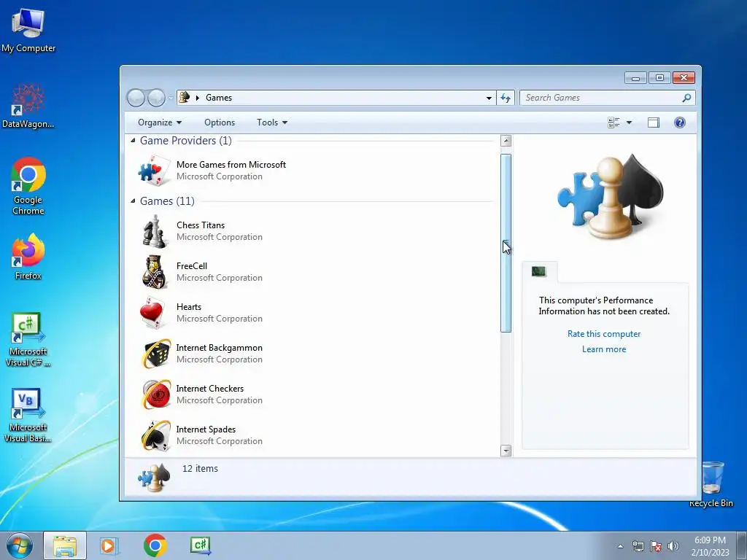
Task: Collapse the Game Providers group
Action: point(133,141)
